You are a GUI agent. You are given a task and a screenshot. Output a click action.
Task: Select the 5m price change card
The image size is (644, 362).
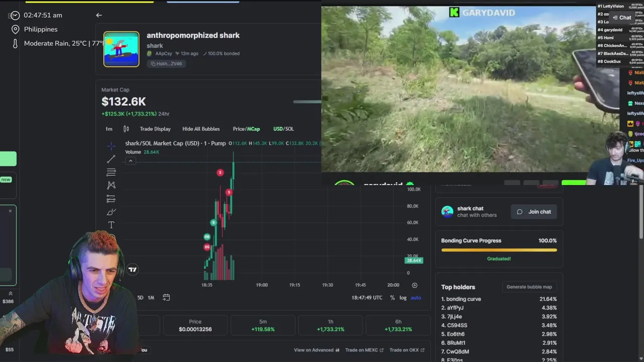[x=263, y=325]
